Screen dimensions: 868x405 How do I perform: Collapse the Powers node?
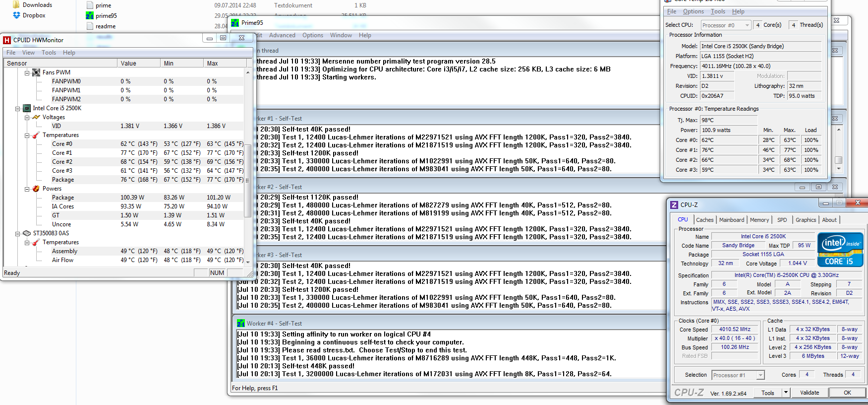[x=27, y=189]
